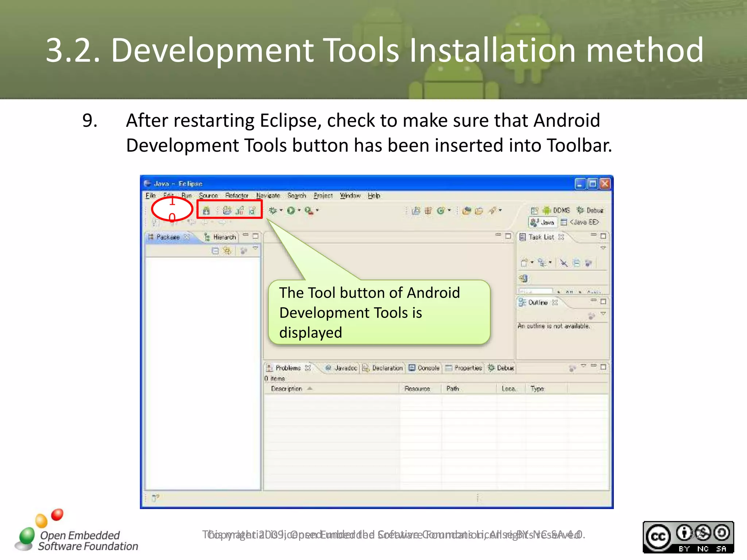Viewport: 747px width, 560px height.
Task: Sort by the Description column header
Action: (332, 389)
